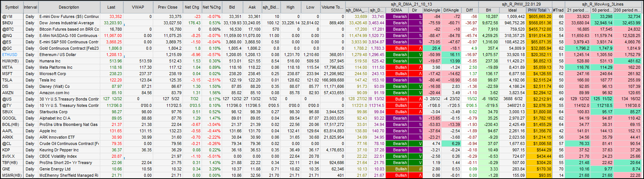Image resolution: width=644 pixels, height=179 pixels.
Task: Click the olive Bullish cell in GNE row
Action: click(x=397, y=169)
